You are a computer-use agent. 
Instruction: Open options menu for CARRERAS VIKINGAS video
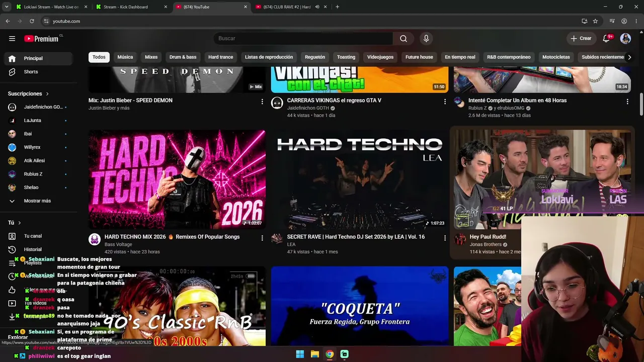tap(445, 102)
